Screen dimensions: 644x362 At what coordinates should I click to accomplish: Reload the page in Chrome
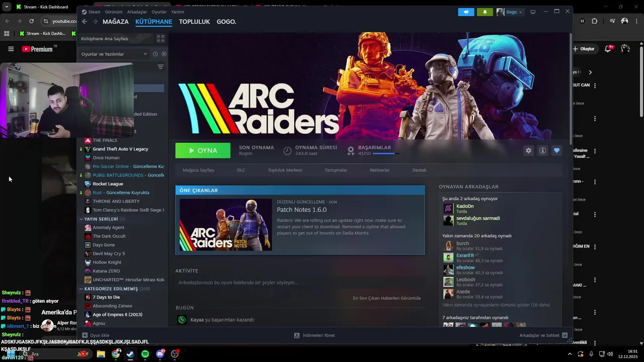pos(31,21)
